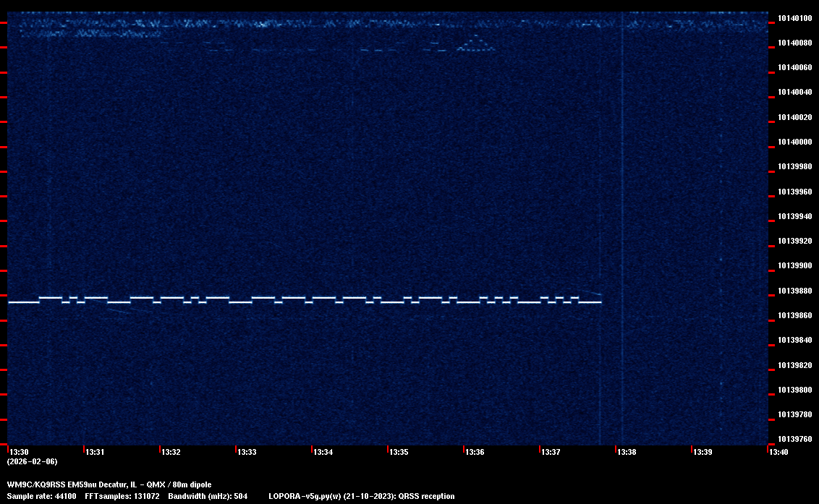Click the 13:37 time axis label

tap(551, 452)
